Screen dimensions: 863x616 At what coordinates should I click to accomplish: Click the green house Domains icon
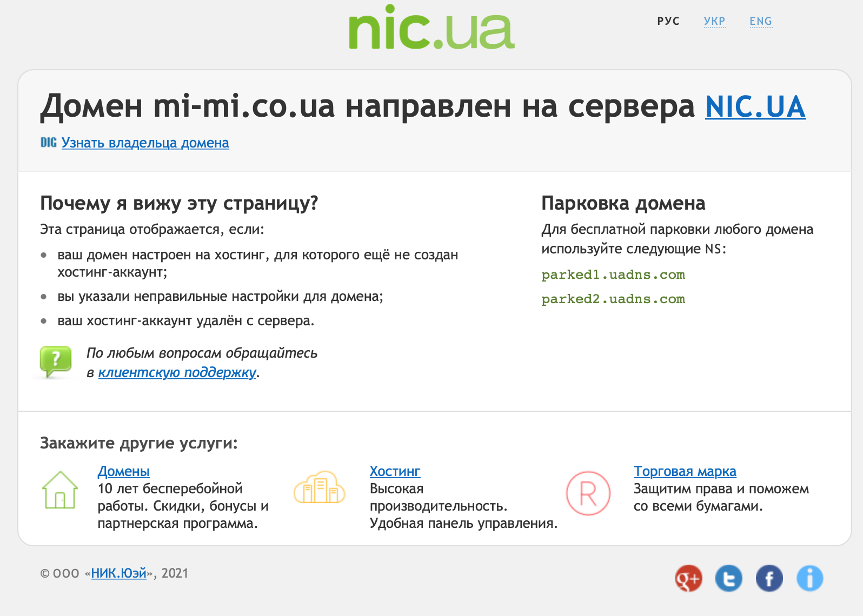[x=60, y=490]
